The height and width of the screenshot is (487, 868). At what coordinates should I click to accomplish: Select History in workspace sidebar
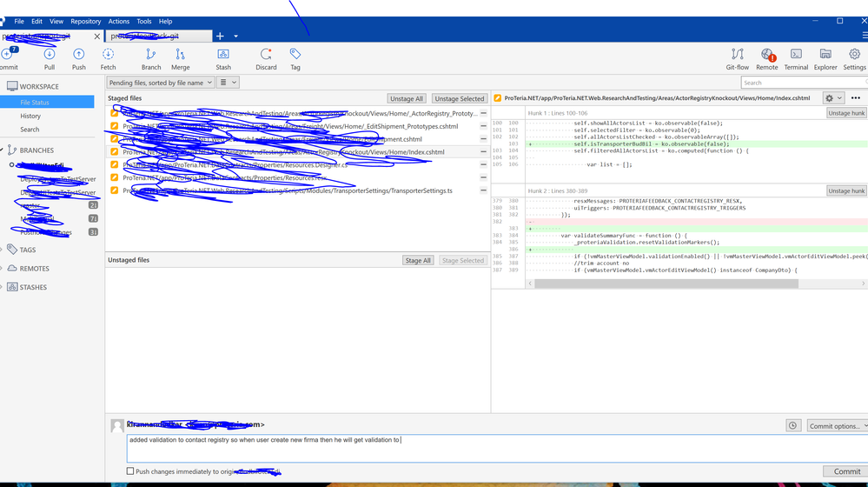30,117
